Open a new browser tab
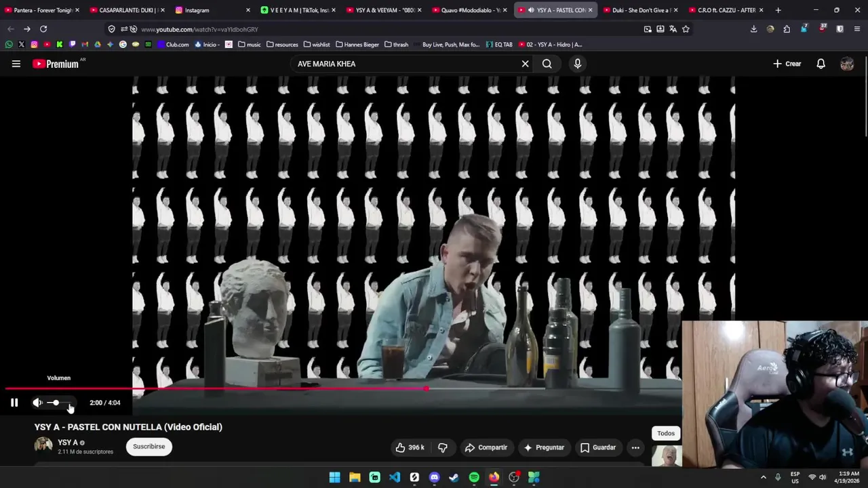This screenshot has width=868, height=488. (x=778, y=10)
